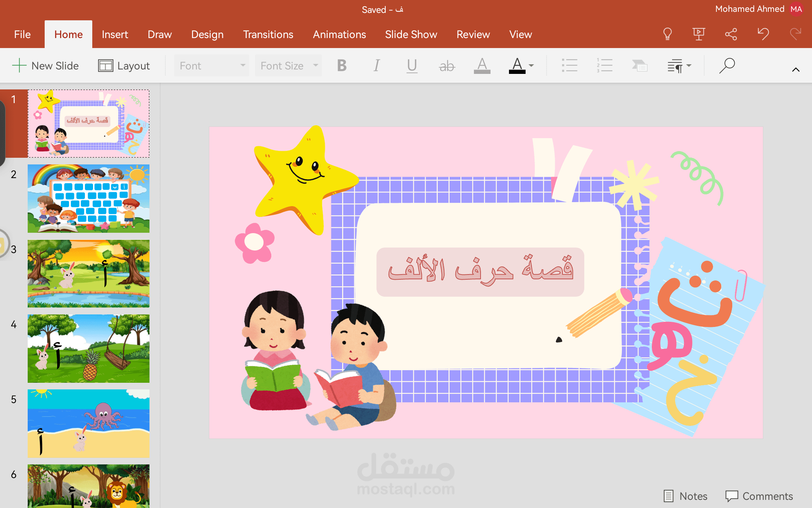The image size is (812, 508).
Task: Toggle Italic formatting
Action: tap(376, 66)
